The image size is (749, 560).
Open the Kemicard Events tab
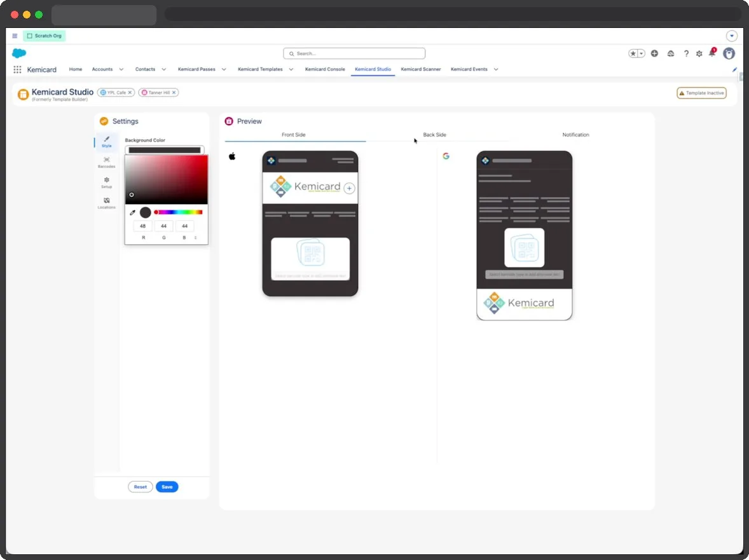click(x=469, y=69)
